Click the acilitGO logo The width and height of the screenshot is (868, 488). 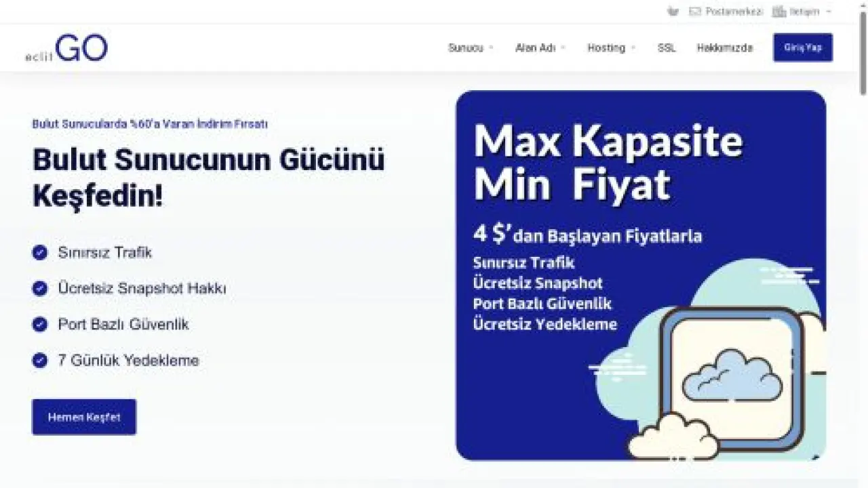pos(66,49)
